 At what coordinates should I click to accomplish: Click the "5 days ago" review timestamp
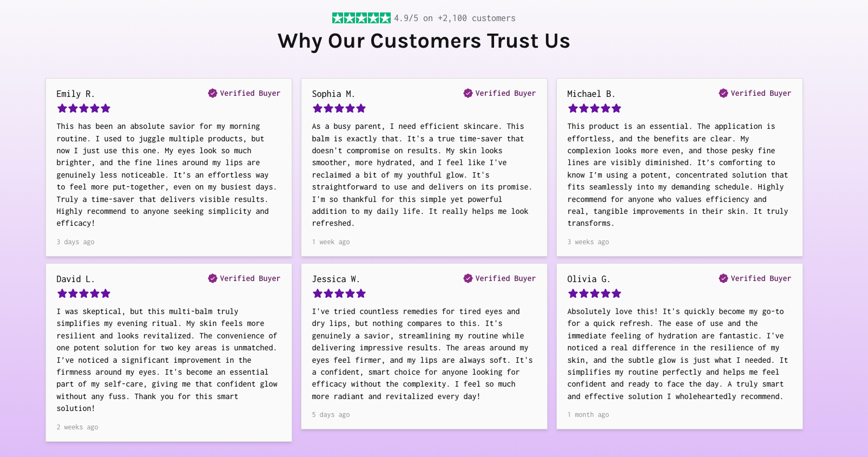(x=331, y=415)
